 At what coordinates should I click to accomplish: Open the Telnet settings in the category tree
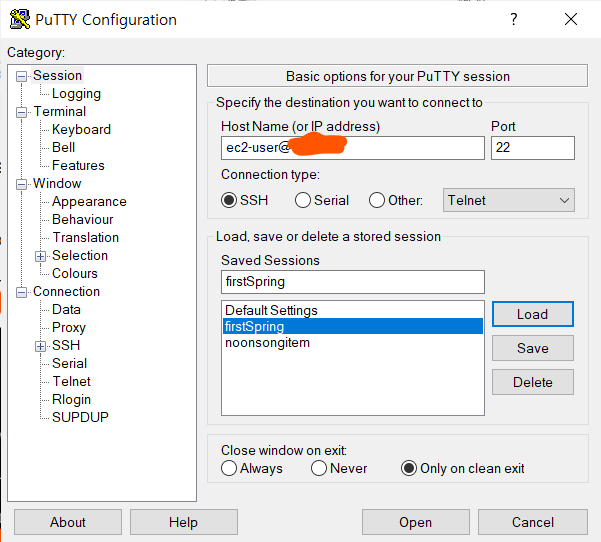[x=71, y=382]
